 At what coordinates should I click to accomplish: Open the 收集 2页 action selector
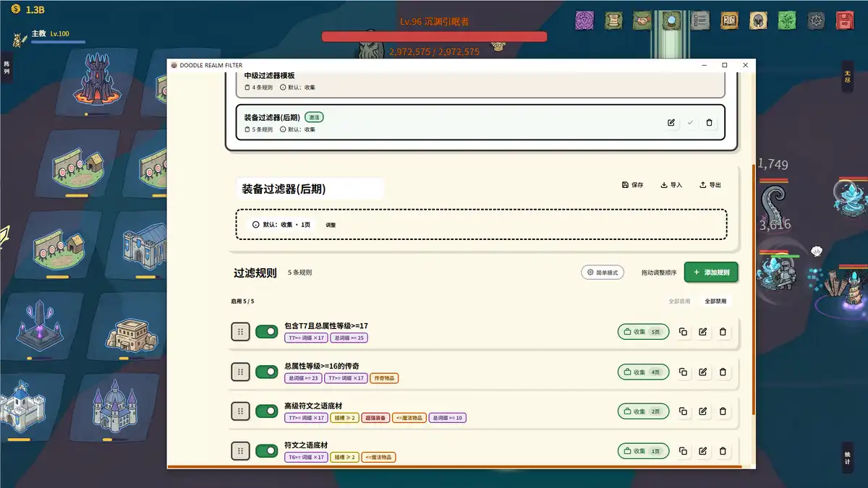coord(643,411)
